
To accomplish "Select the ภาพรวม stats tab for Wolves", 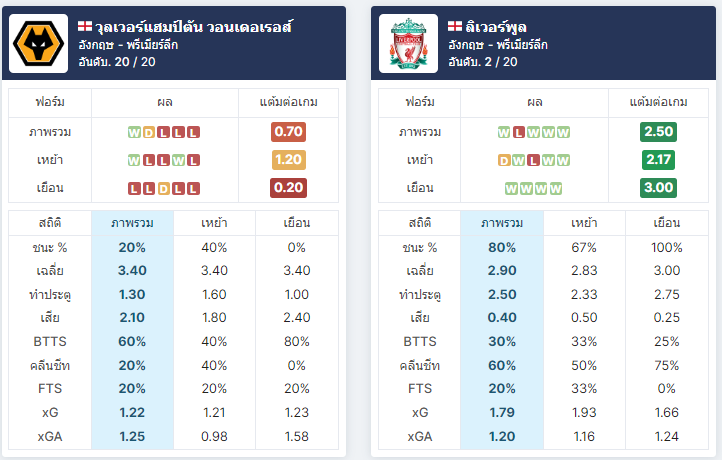I will [x=132, y=223].
